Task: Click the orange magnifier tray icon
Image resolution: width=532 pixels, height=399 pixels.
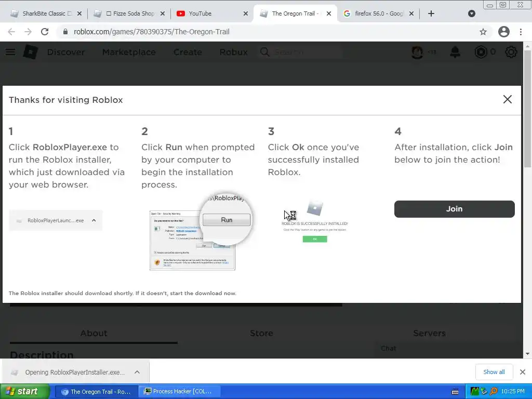Action: click(494, 392)
